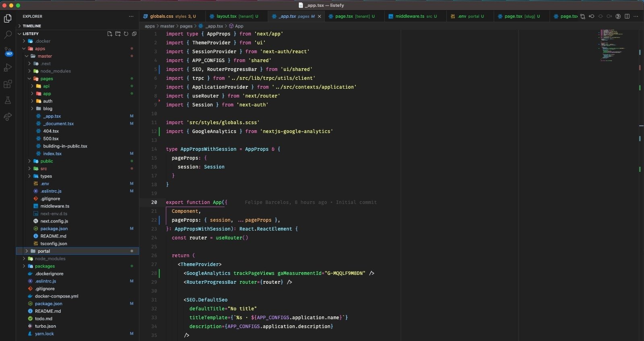
Task: Click the circled git branch icon
Action: pyautogui.click(x=618, y=17)
